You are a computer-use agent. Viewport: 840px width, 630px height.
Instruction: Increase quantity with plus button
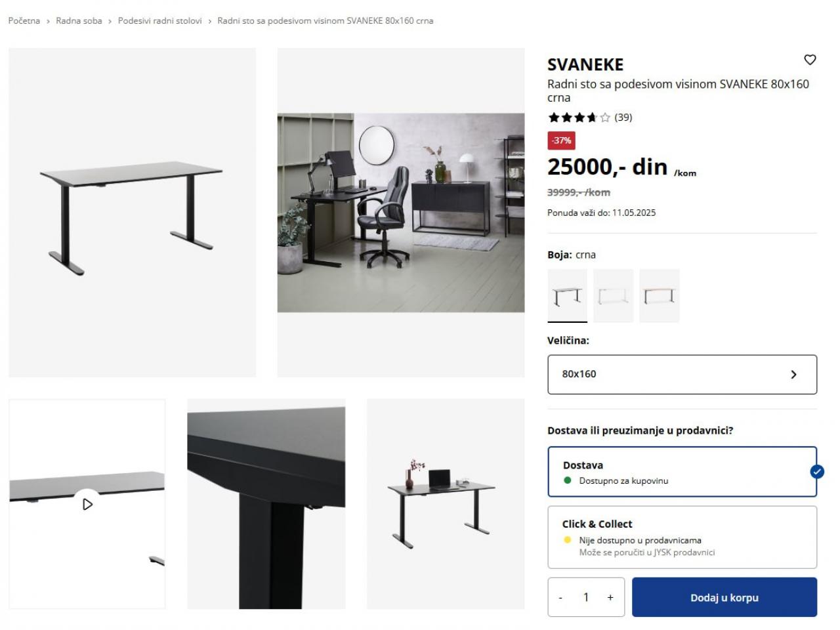click(610, 597)
